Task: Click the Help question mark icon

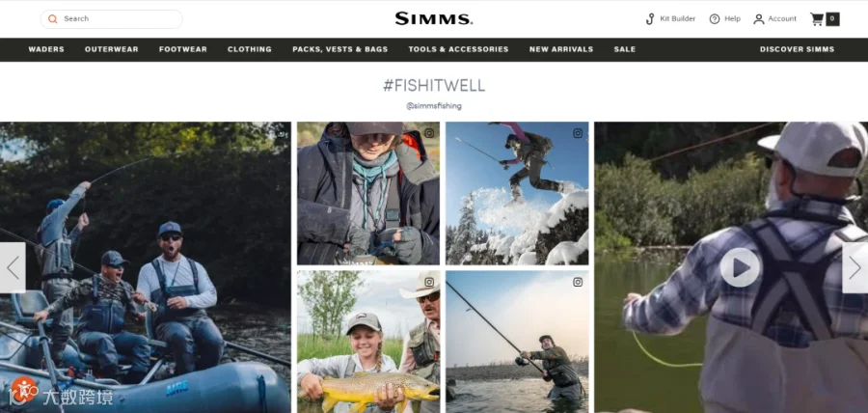Action: coord(715,19)
